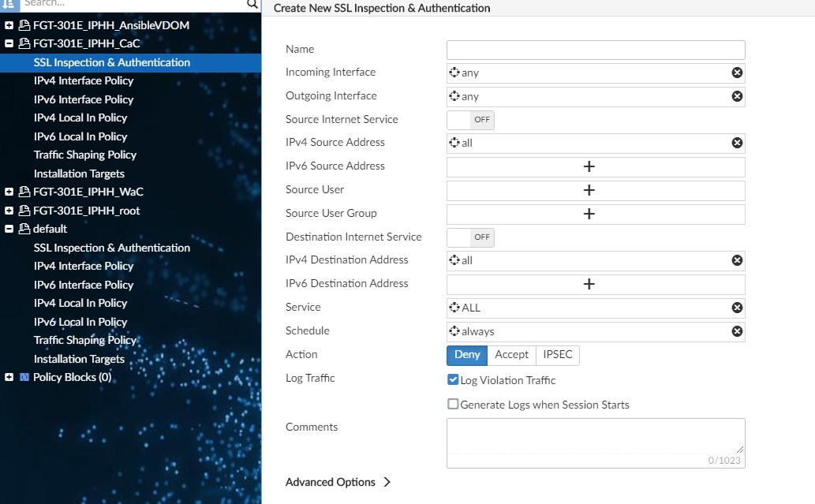
Task: Uncheck Log Violation Traffic
Action: pos(453,379)
